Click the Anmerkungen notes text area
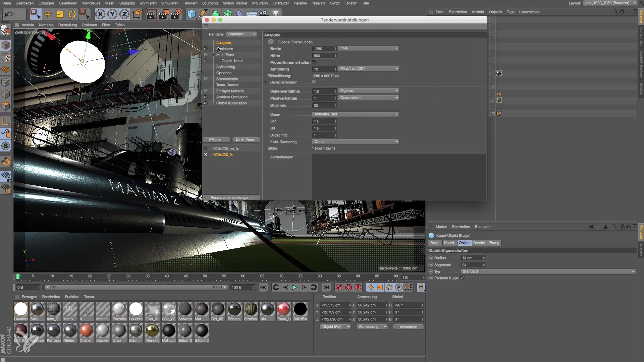The height and width of the screenshot is (362, 644). pos(398,177)
